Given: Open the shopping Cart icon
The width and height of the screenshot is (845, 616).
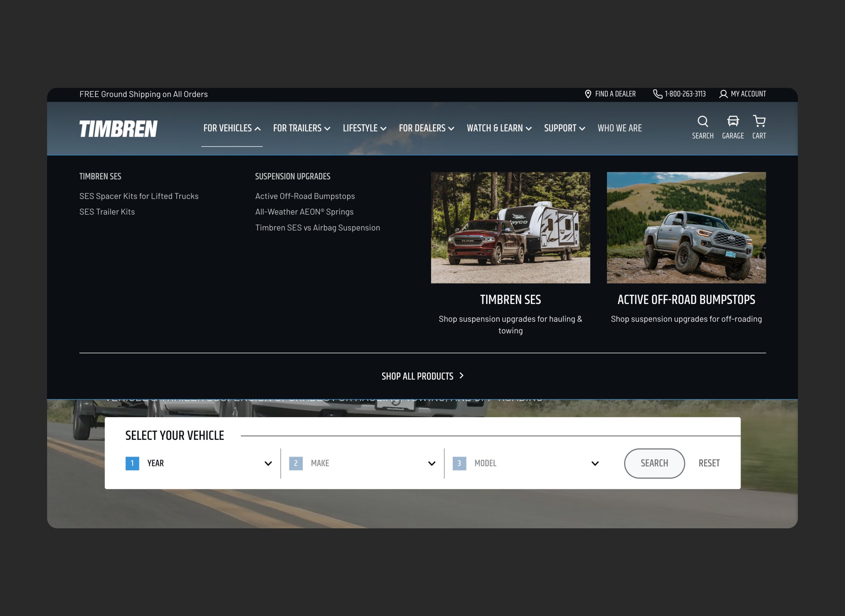Looking at the screenshot, I should pos(759,121).
